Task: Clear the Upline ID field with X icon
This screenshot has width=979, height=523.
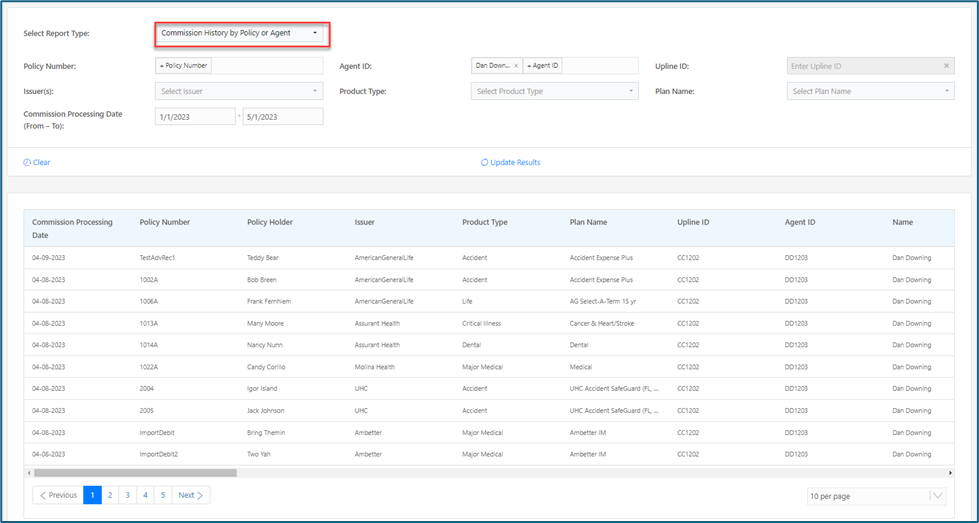Action: [x=946, y=66]
